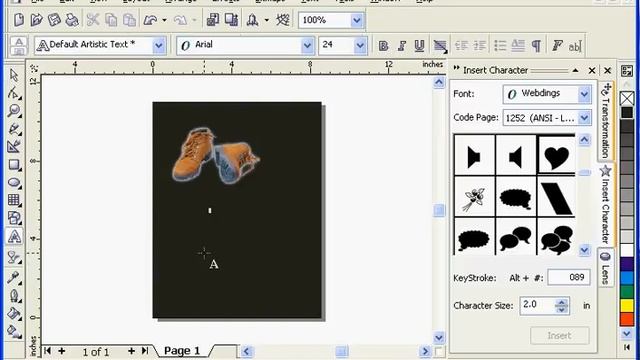Select the Zoom magnifier tool
The image size is (640, 360).
tap(14, 111)
